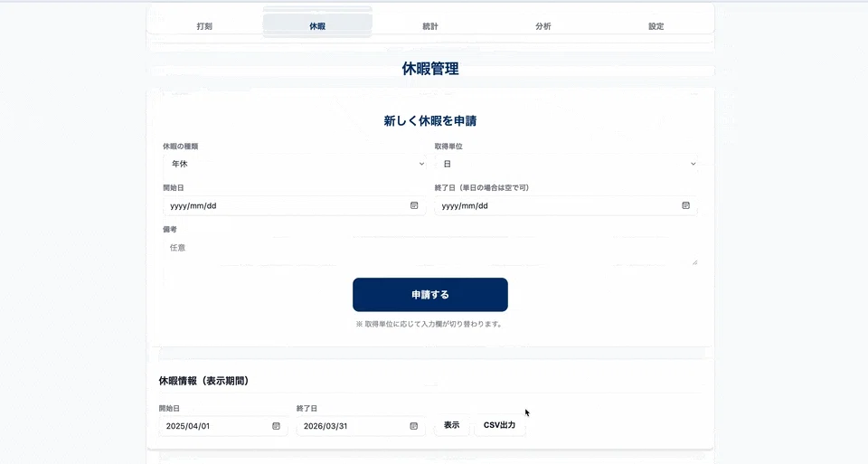Open calendar picker for application 終了日
The height and width of the screenshot is (464, 868).
coord(686,205)
